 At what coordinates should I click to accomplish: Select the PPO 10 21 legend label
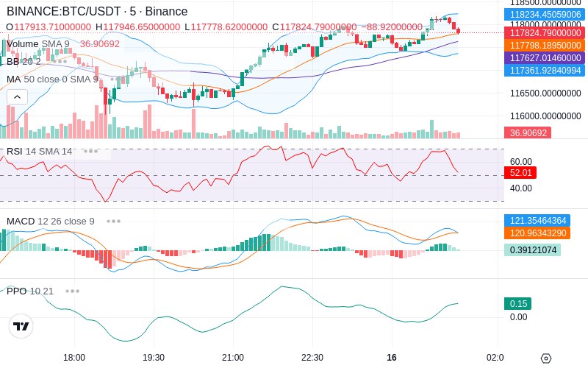pyautogui.click(x=30, y=291)
